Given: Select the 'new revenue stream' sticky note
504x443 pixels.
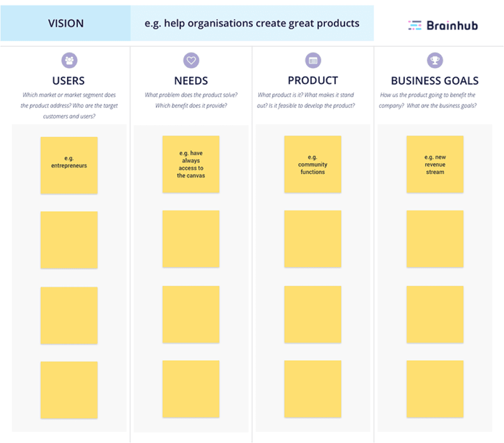Looking at the screenshot, I should (435, 164).
